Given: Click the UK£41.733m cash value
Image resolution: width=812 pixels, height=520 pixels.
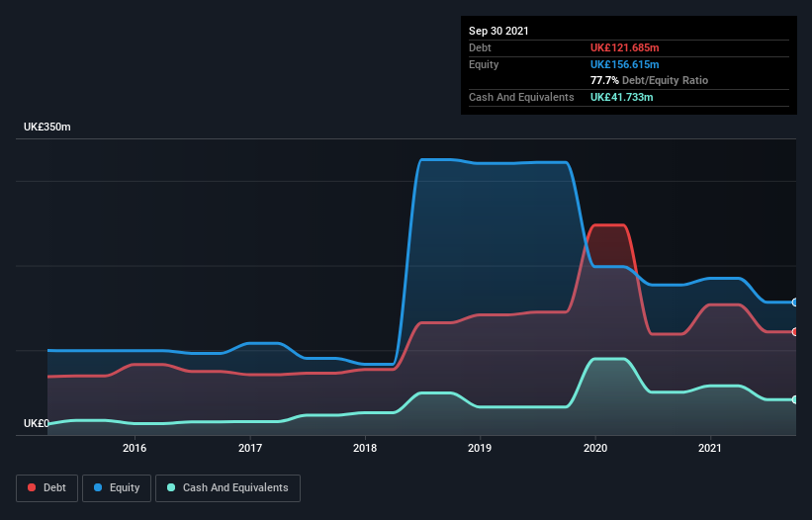Looking at the screenshot, I should [x=621, y=97].
